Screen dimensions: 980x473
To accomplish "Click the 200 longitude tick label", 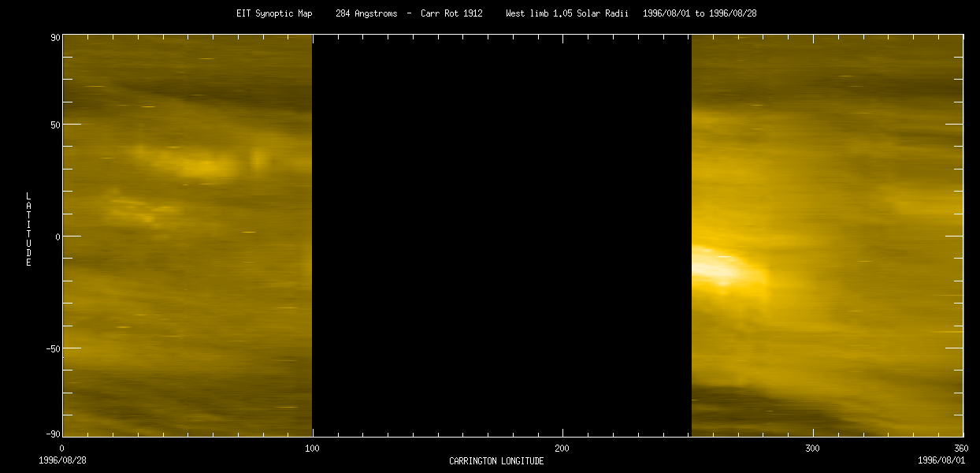I will 562,448.
